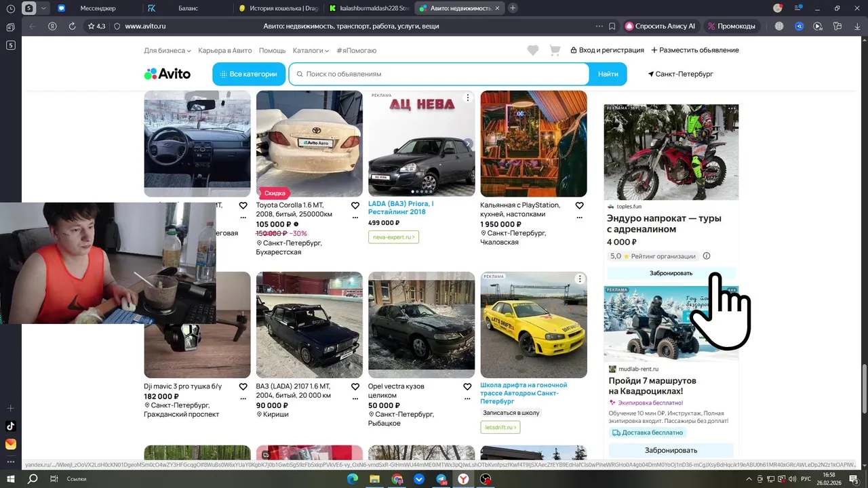Open more options for Toyota Corolla listing

pos(355,218)
